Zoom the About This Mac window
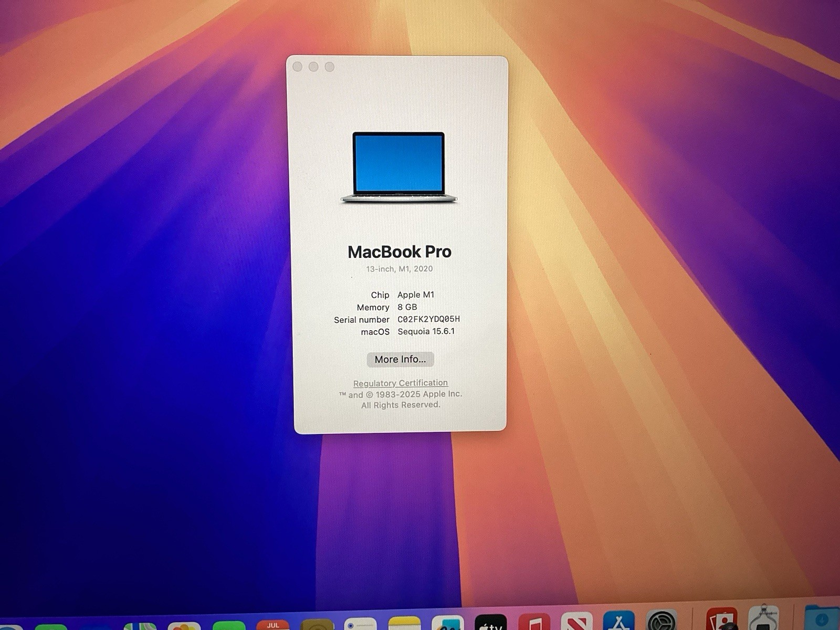The height and width of the screenshot is (630, 840). [x=330, y=67]
